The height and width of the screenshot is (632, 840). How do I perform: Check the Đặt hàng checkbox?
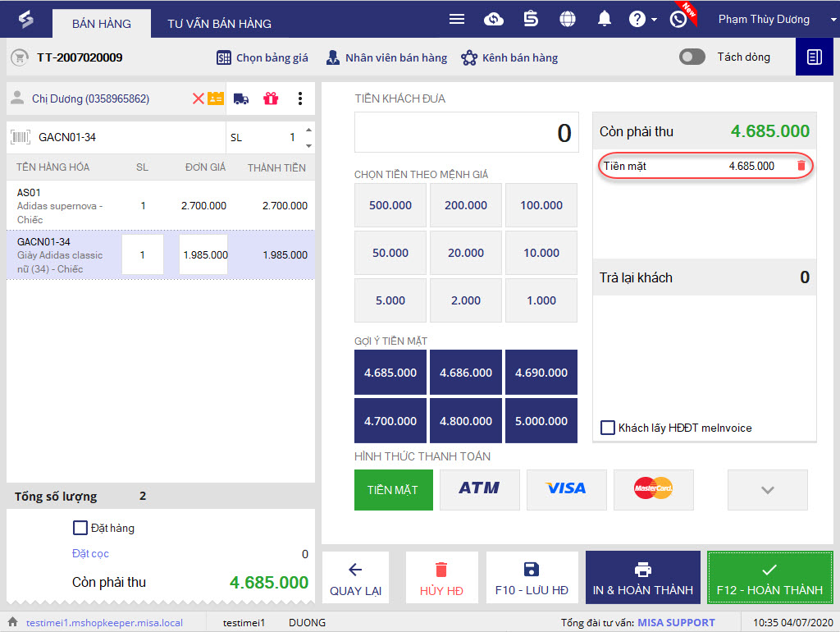[80, 528]
